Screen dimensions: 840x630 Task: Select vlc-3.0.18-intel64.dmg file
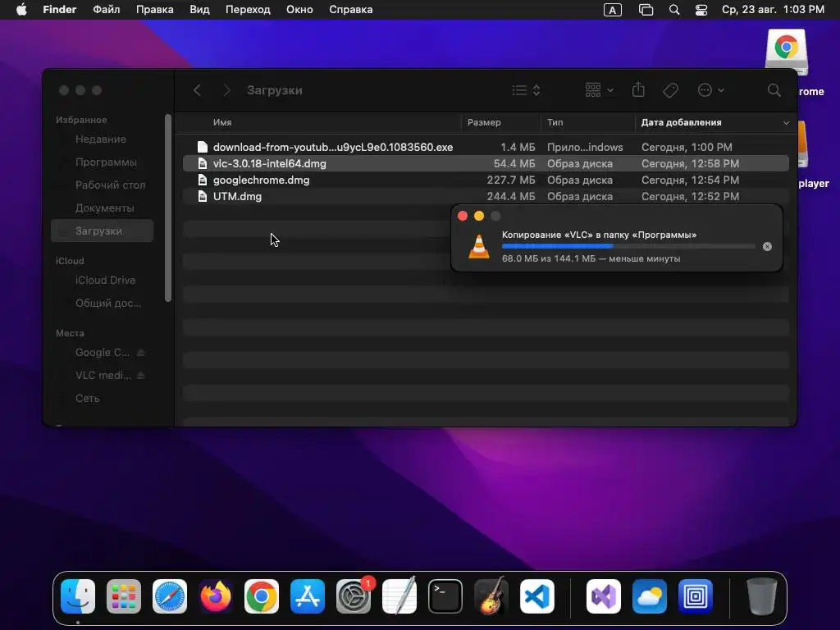[486, 163]
